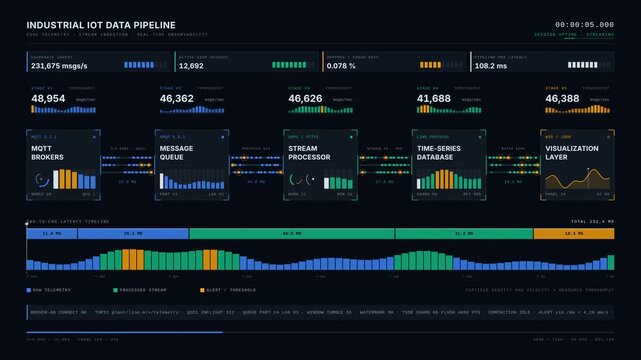641x360 pixels.
Task: Select the first blue latency timeline segment
Action: coord(52,233)
